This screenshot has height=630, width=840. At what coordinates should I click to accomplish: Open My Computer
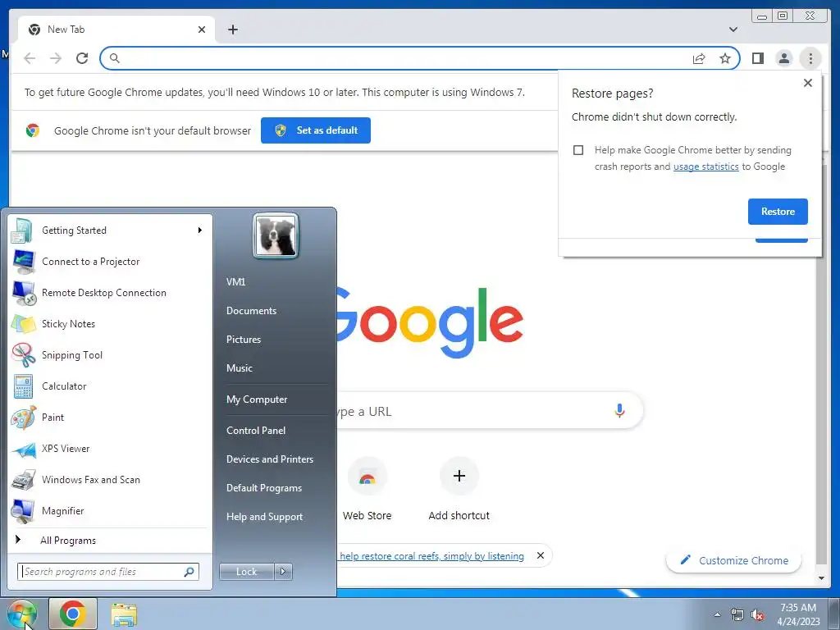click(x=257, y=399)
